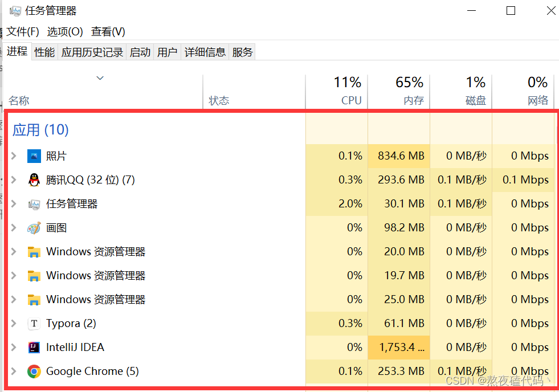Image resolution: width=559 pixels, height=392 pixels.
Task: Select the 画图 process name
Action: tap(56, 228)
